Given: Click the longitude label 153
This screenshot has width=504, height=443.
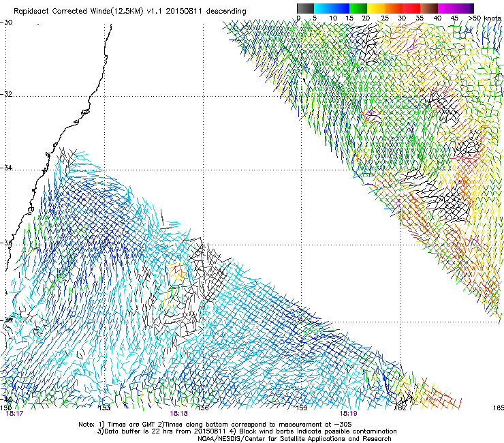Looking at the screenshot, I should coord(104,408).
